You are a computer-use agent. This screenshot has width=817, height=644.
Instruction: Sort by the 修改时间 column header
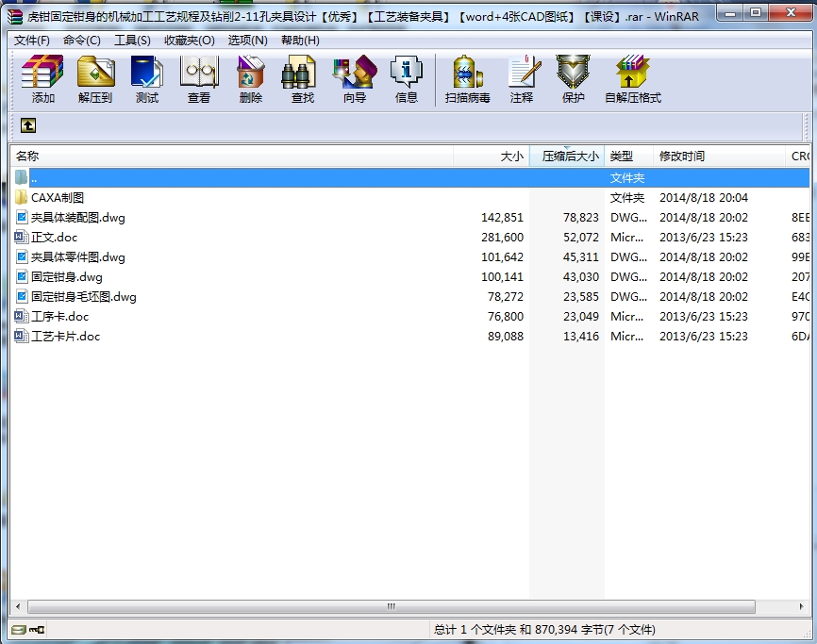[719, 156]
